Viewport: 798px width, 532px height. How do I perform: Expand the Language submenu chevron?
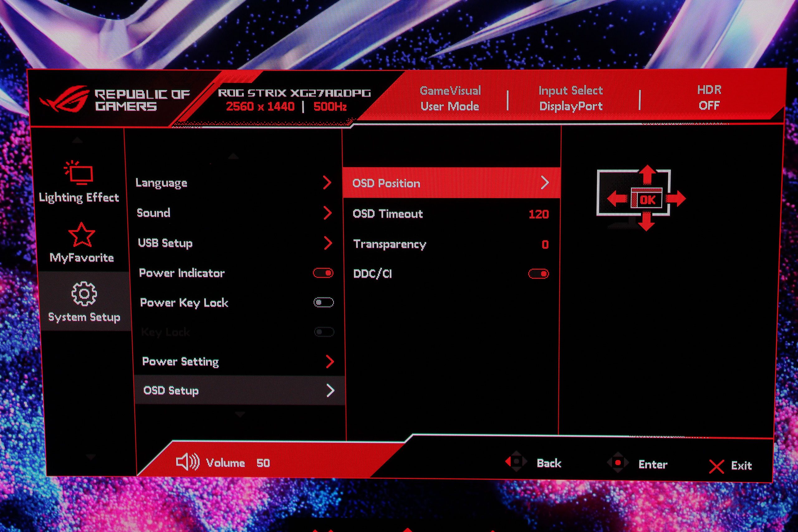tap(327, 183)
